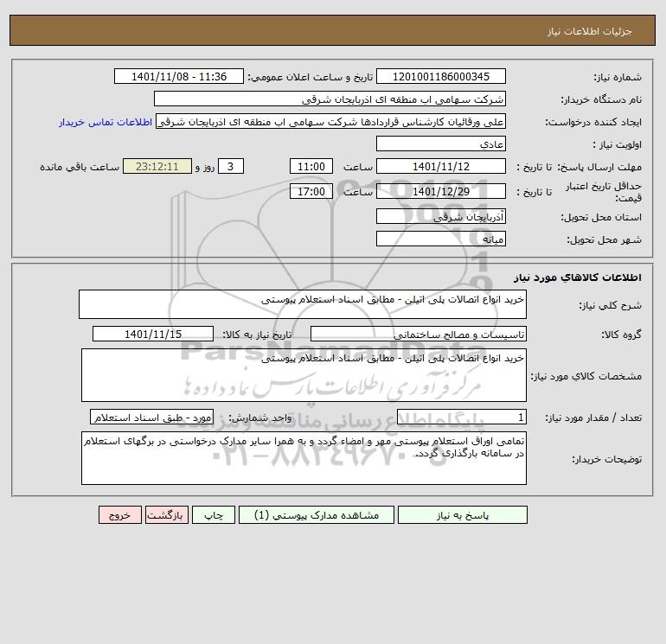Click the countdown timer 23:12:11
This screenshot has width=666, height=644.
[x=157, y=167]
